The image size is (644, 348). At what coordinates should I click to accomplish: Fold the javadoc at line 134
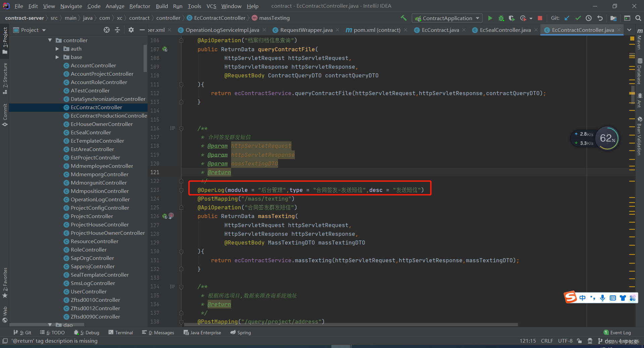tap(181, 287)
